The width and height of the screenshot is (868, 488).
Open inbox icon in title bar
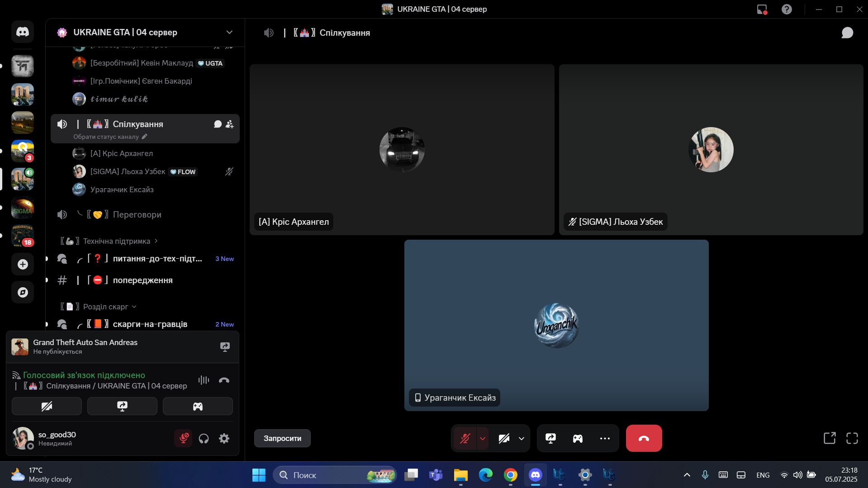(762, 9)
